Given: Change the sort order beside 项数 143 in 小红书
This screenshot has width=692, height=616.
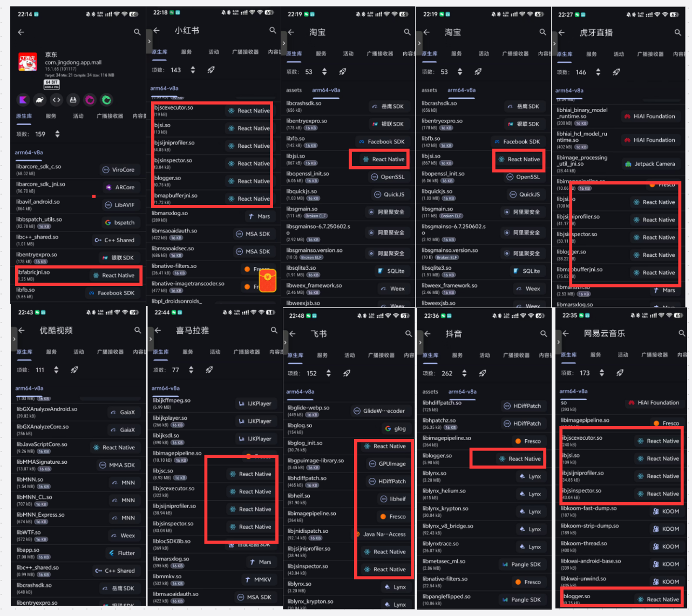Looking at the screenshot, I should 193,70.
